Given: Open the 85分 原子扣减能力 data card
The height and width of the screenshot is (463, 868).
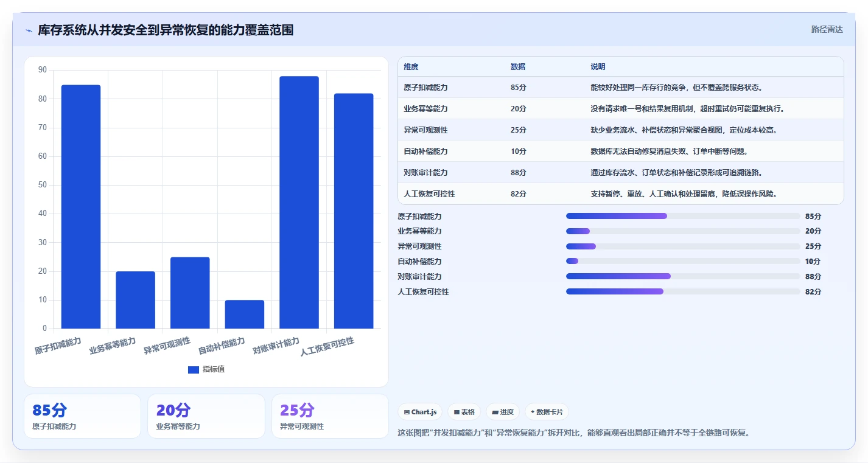Looking at the screenshot, I should (x=82, y=416).
